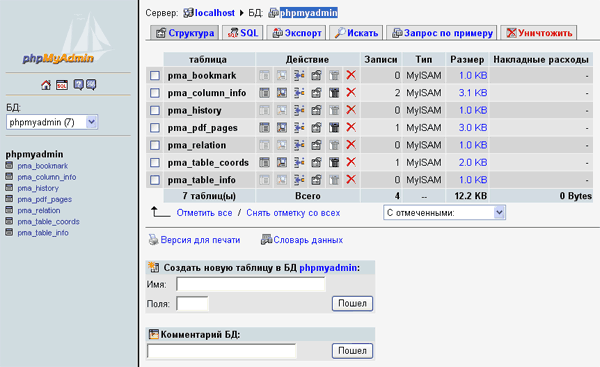Open the home icon in the sidebar
600x367 pixels.
46,85
